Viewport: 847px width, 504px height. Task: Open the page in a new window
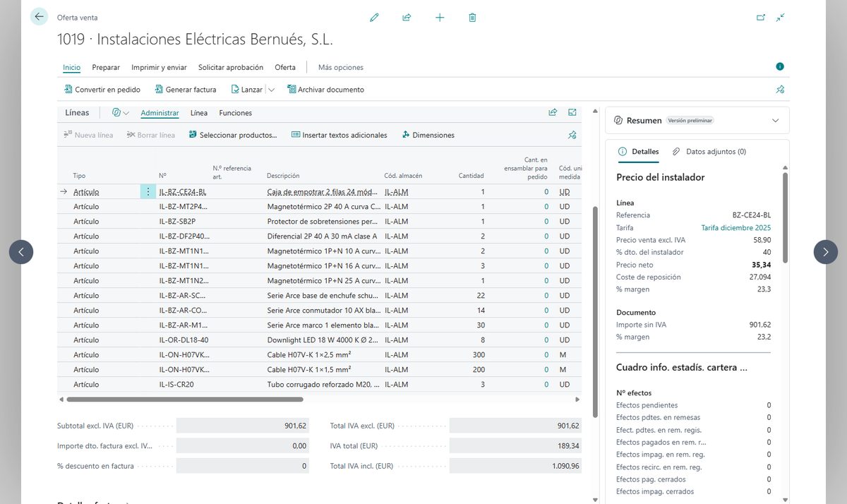(x=761, y=18)
